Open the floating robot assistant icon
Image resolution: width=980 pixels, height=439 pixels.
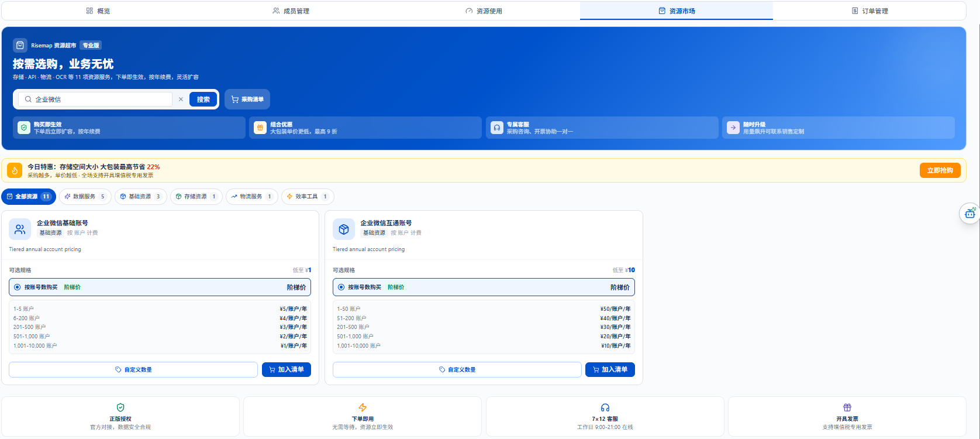point(970,213)
